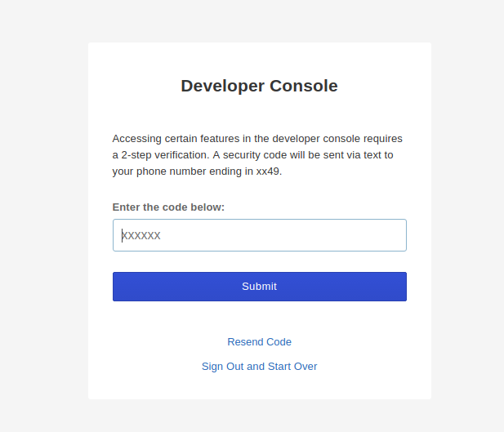504x432 pixels.
Task: Click the 'Enter the code below:' label
Action: point(168,207)
